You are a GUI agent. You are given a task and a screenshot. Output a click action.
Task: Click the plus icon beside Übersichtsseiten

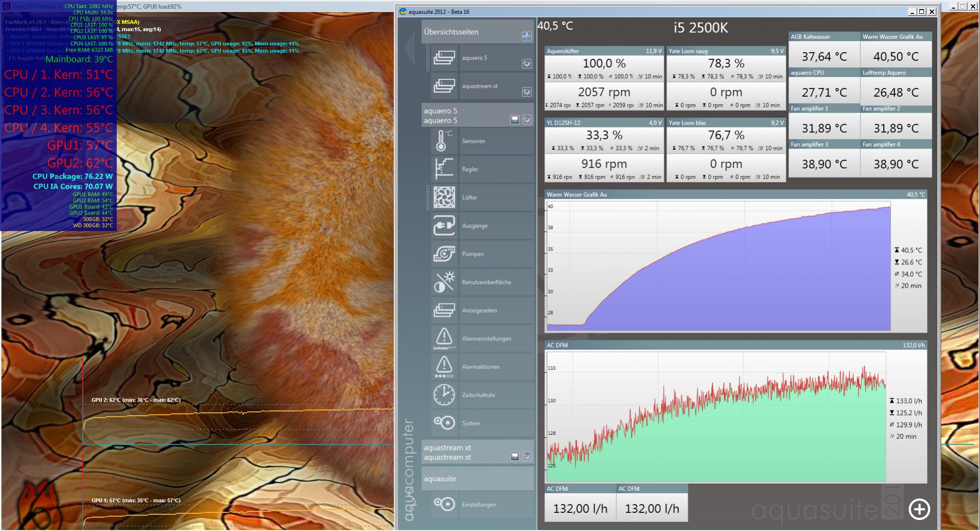(x=526, y=36)
